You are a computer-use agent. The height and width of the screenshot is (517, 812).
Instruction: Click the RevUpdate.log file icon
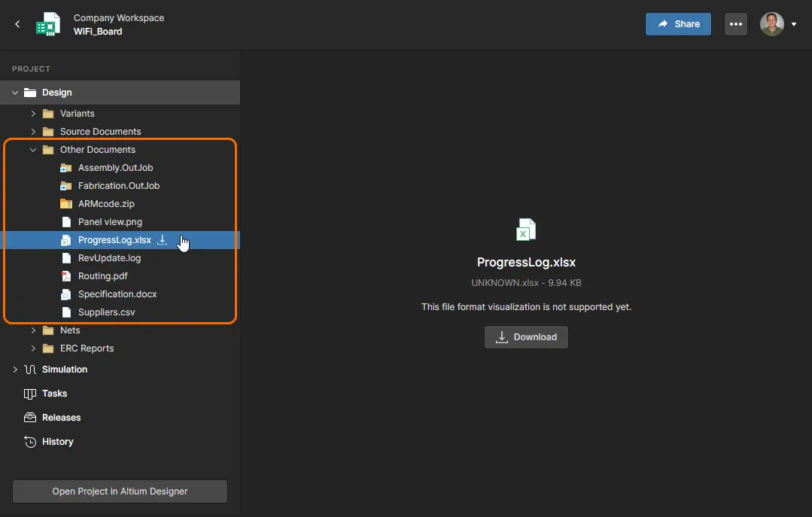(66, 258)
